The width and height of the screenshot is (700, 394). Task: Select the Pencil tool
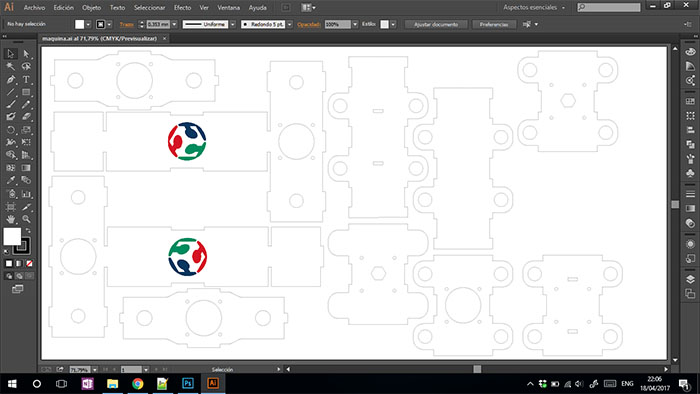[x=26, y=104]
